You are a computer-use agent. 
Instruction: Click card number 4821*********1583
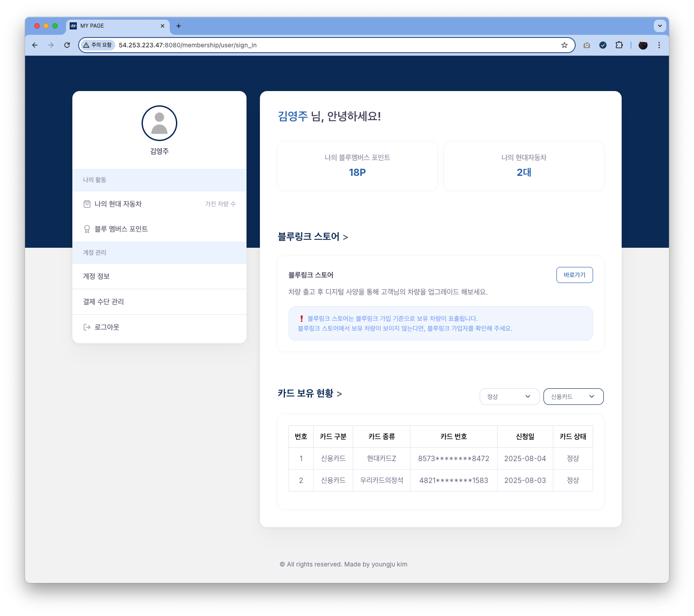click(454, 480)
